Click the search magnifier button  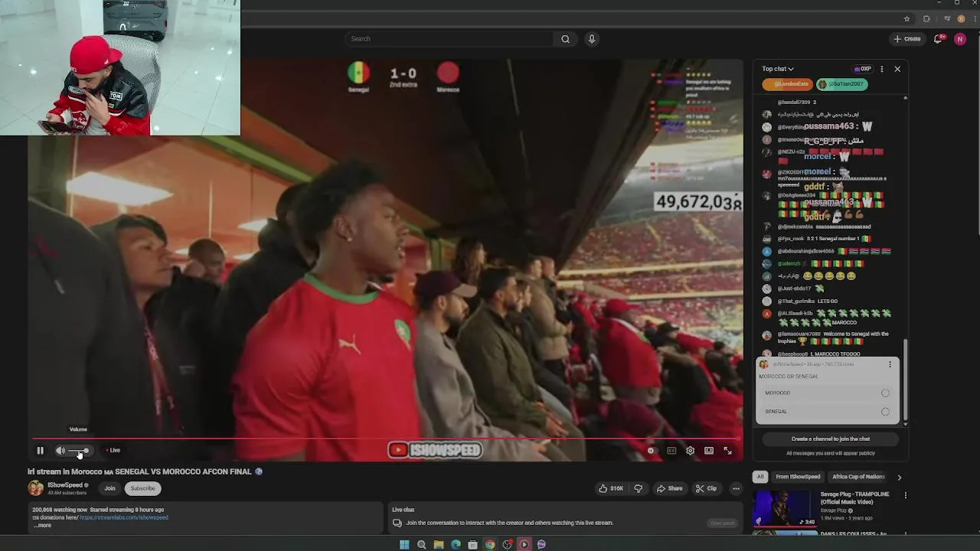(x=565, y=39)
